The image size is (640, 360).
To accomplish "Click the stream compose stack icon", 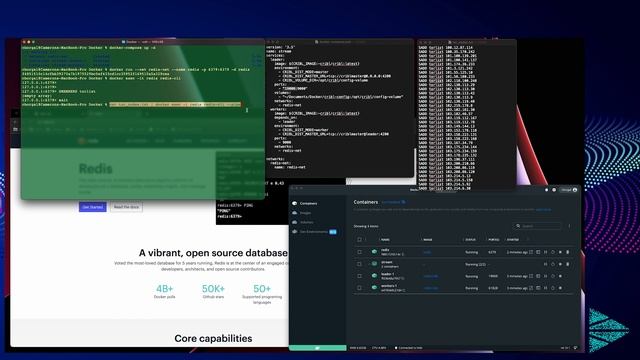I will click(x=374, y=264).
